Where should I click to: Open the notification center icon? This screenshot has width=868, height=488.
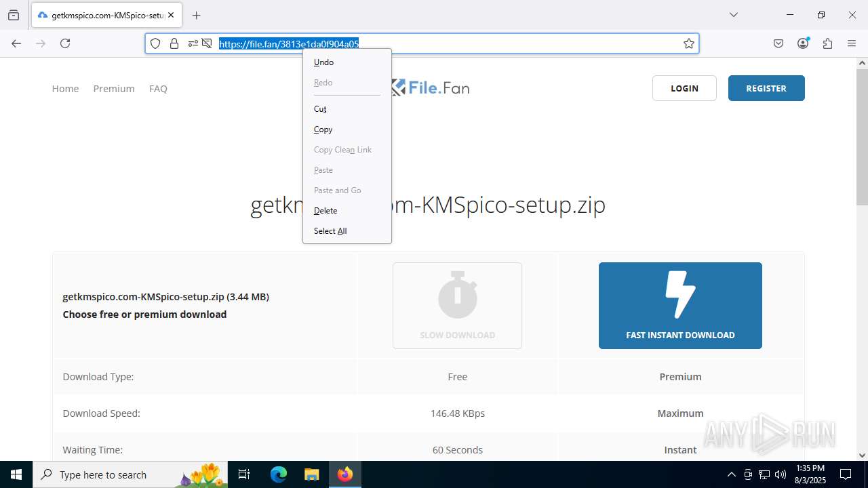click(x=846, y=474)
